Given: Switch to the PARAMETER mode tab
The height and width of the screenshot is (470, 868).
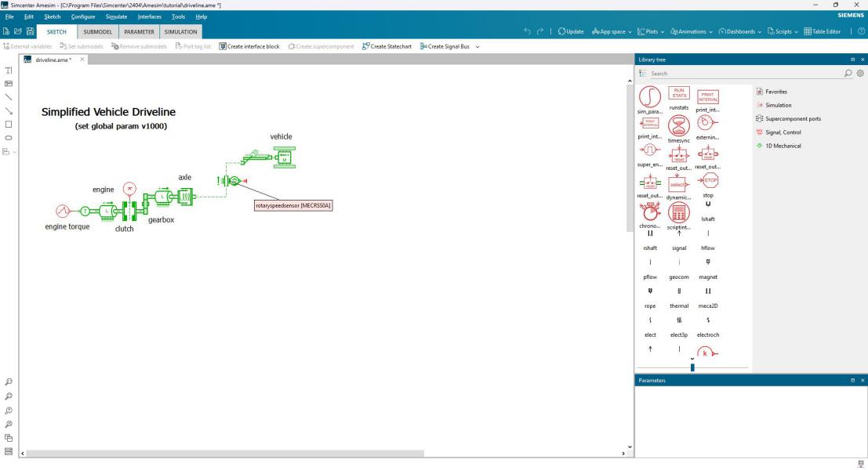Looking at the screenshot, I should (x=138, y=31).
